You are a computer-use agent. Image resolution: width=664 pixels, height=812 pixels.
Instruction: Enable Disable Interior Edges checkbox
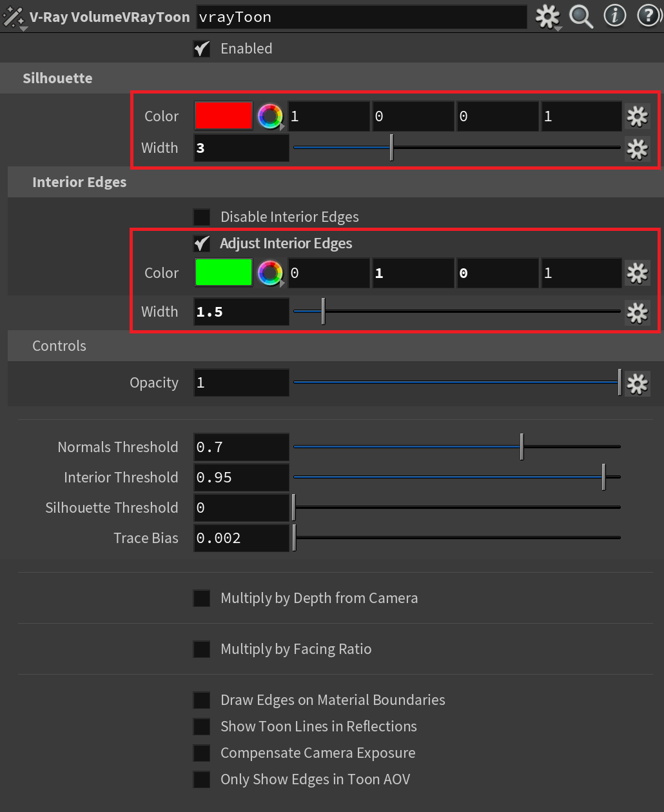pyautogui.click(x=202, y=217)
